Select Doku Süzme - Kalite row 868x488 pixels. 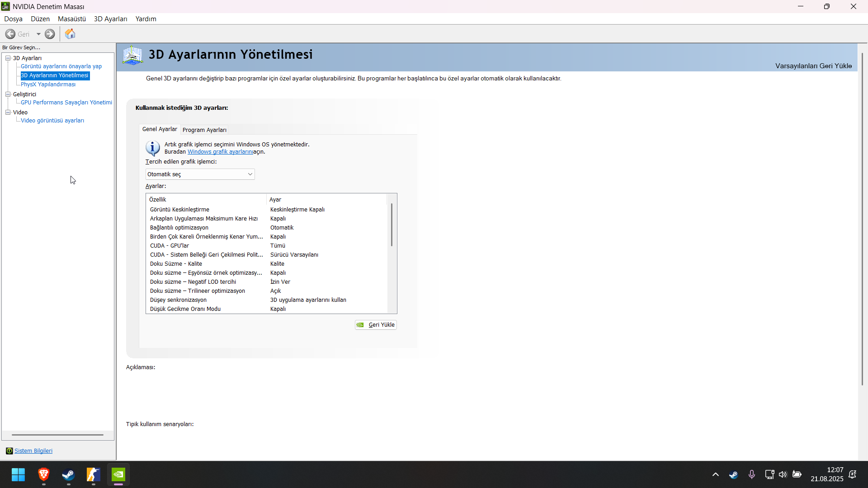[268, 264]
